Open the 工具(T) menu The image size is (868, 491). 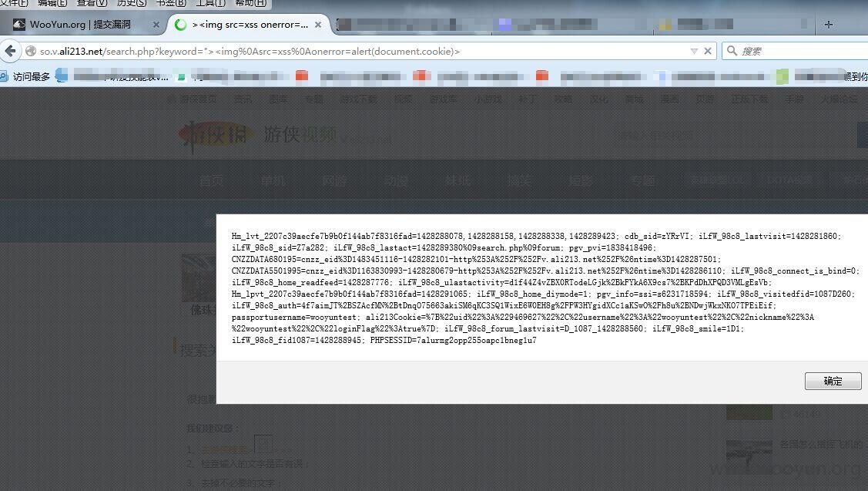pyautogui.click(x=210, y=3)
